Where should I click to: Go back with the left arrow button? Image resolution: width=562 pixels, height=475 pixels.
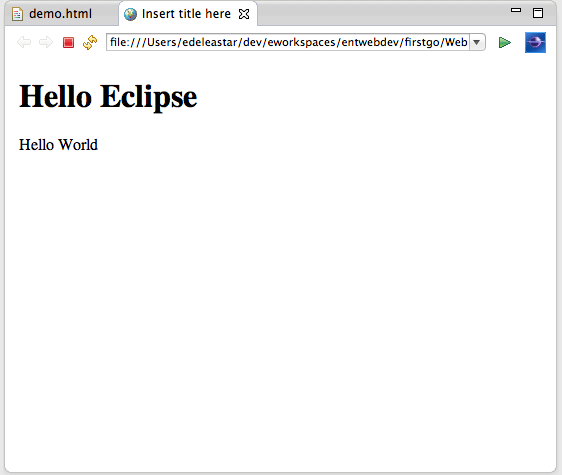pos(24,42)
